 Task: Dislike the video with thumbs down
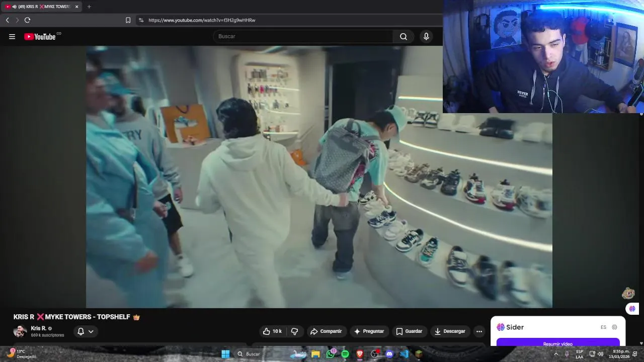pos(295,331)
